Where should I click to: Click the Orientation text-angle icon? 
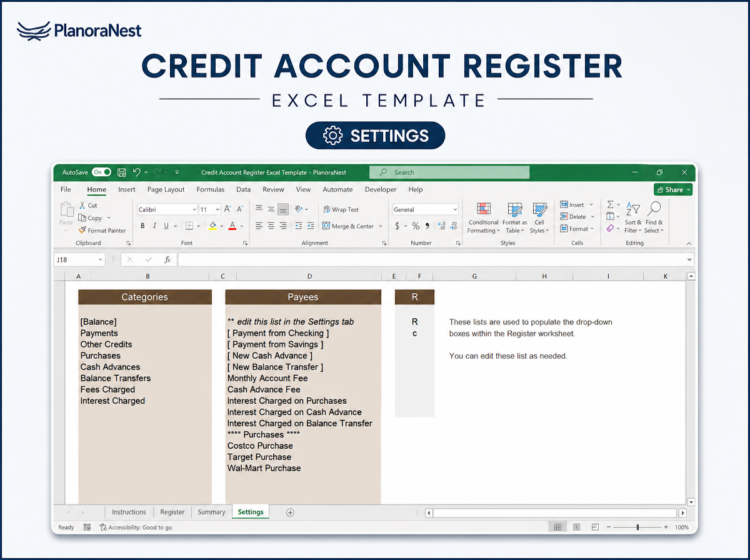click(299, 209)
